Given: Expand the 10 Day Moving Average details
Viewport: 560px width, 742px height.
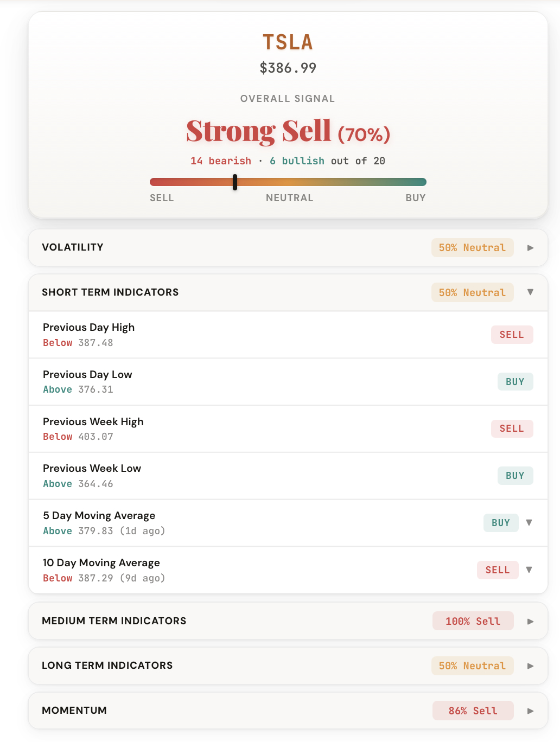Looking at the screenshot, I should [x=529, y=570].
